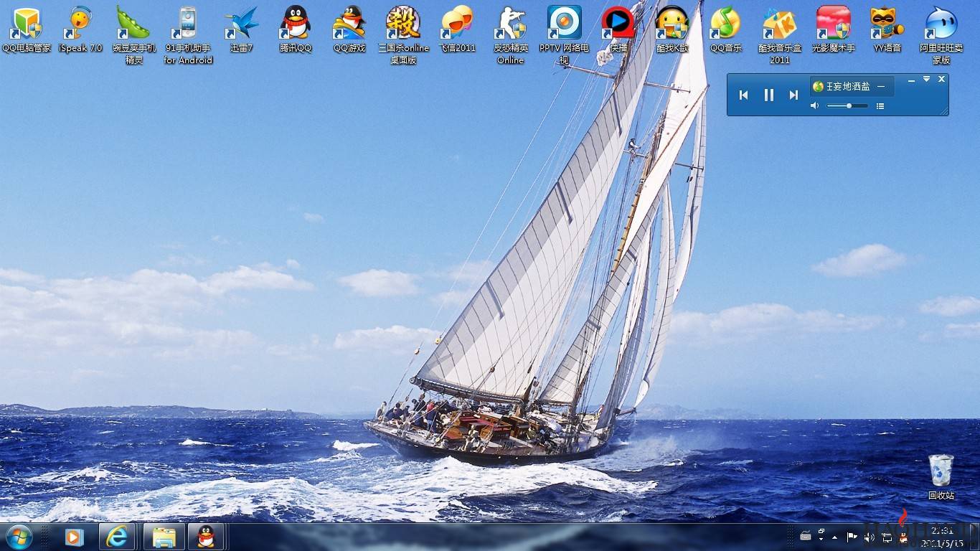Select the 迅雷7 hummingbird icon
This screenshot has width=980, height=551.
coord(242,30)
